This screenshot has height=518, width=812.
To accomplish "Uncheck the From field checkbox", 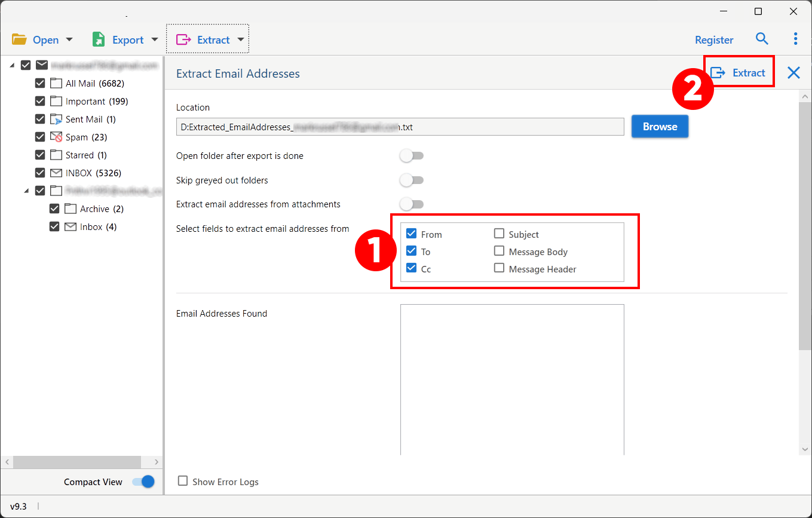I will coord(411,234).
